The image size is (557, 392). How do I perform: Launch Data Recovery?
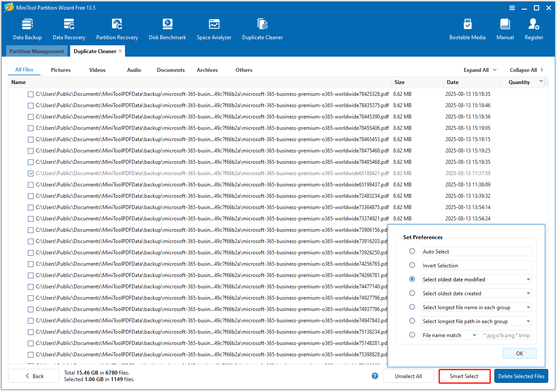point(68,28)
